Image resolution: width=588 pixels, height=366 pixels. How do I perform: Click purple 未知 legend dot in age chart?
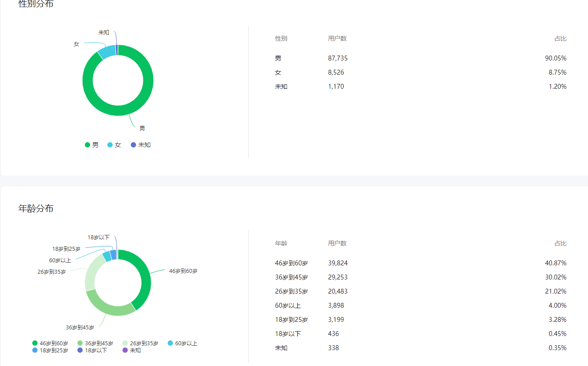click(x=125, y=350)
